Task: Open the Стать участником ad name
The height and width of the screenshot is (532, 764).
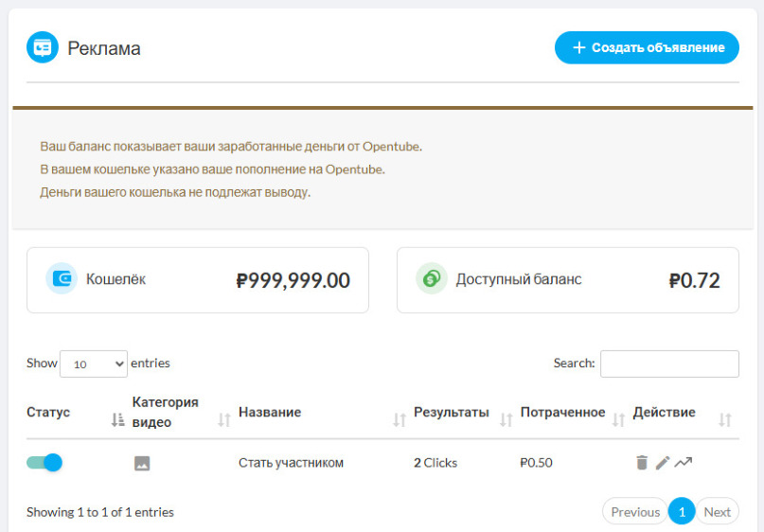Action: click(x=291, y=463)
